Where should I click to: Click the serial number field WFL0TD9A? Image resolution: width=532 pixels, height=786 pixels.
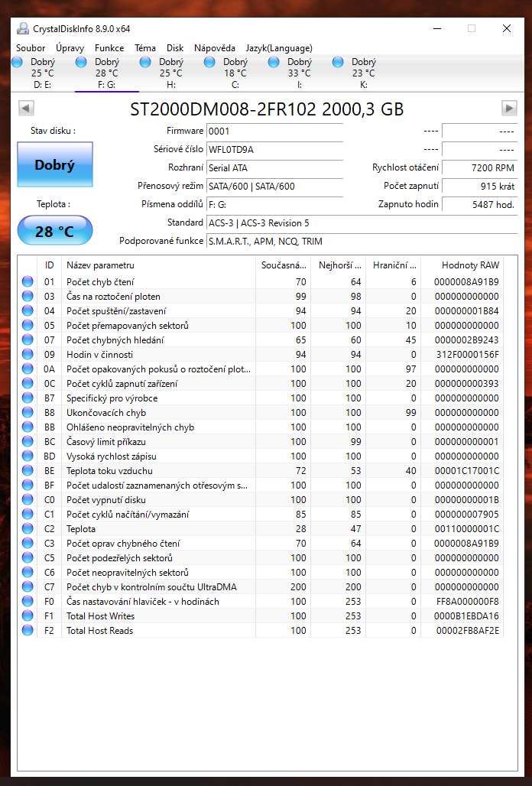[274, 149]
